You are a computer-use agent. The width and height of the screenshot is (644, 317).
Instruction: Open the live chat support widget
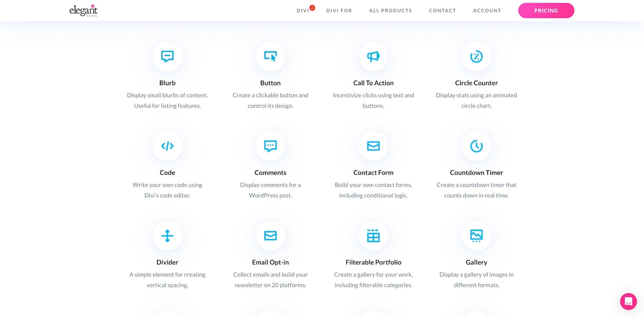coord(628,302)
